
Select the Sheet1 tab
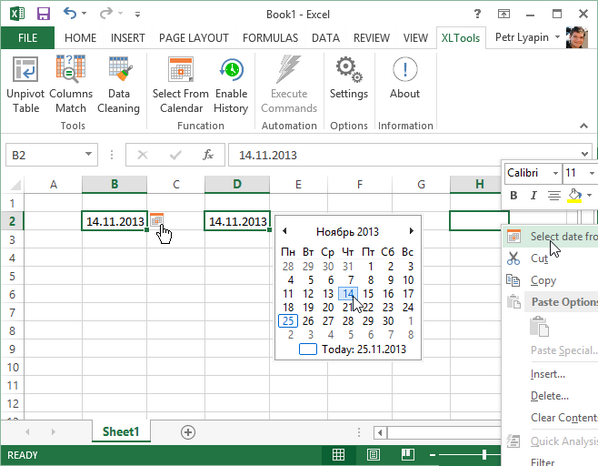pyautogui.click(x=121, y=432)
